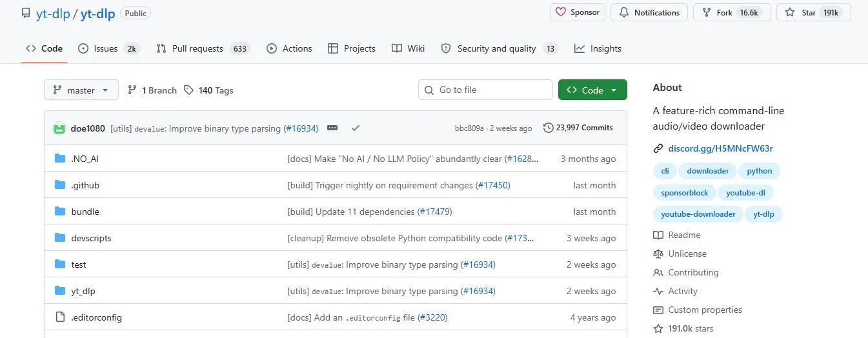Open discord.gg/H5MNcFW63r link
The image size is (868, 338).
point(720,148)
